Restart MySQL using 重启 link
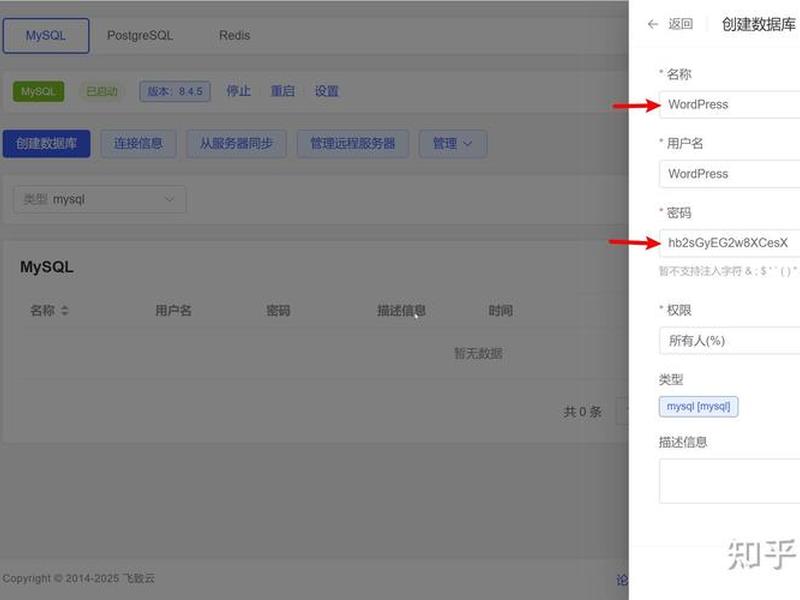Screen dimensions: 800x600 283,91
